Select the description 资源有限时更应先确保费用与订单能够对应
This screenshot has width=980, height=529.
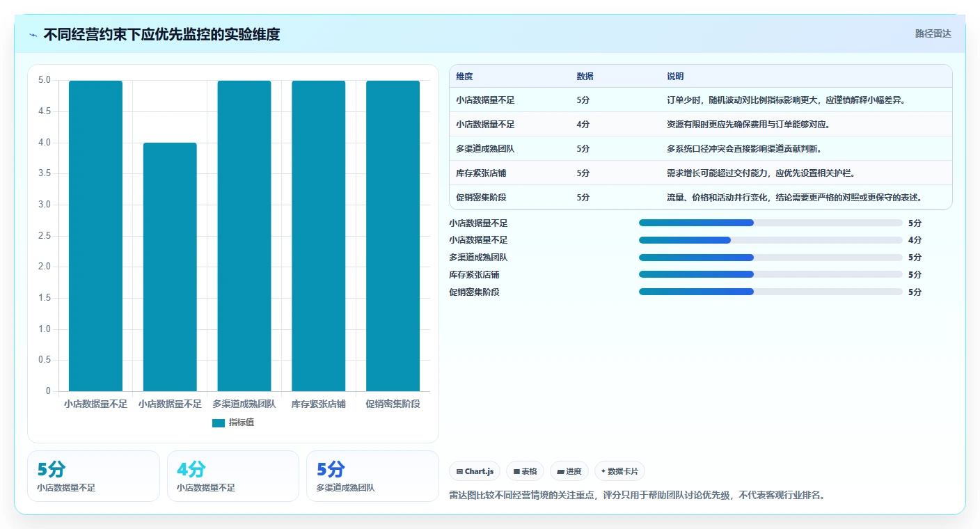click(x=748, y=125)
